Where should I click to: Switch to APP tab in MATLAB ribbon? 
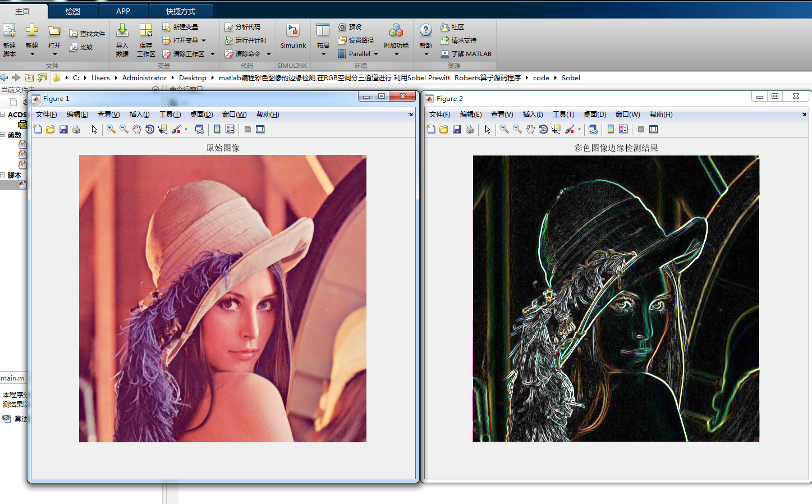(x=123, y=11)
